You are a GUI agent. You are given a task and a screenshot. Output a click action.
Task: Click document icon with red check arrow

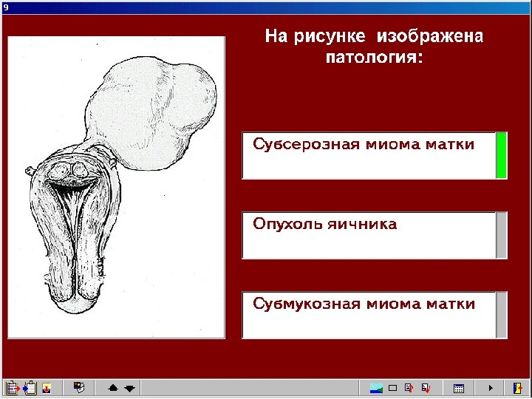(x=426, y=388)
